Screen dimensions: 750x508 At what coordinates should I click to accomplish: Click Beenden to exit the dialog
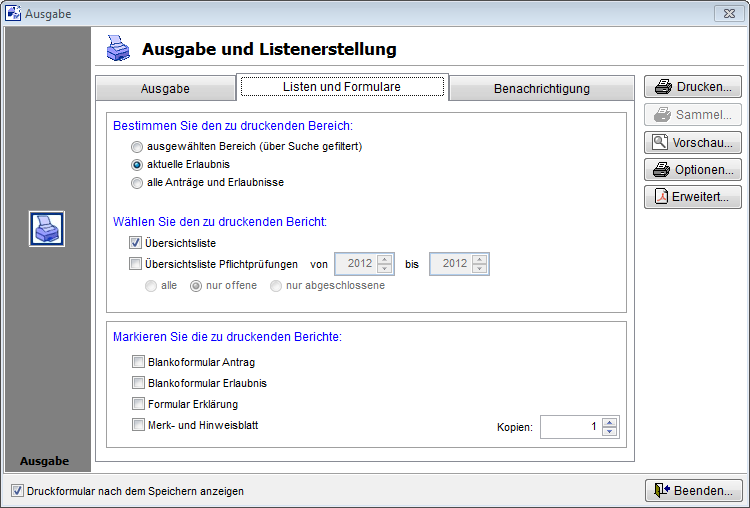[x=694, y=491]
